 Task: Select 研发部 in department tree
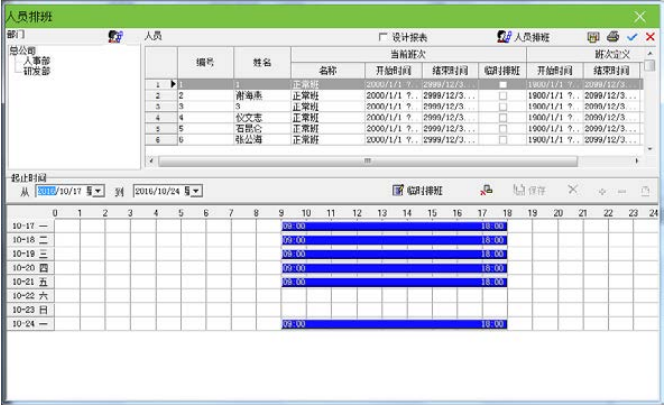pyautogui.click(x=36, y=71)
